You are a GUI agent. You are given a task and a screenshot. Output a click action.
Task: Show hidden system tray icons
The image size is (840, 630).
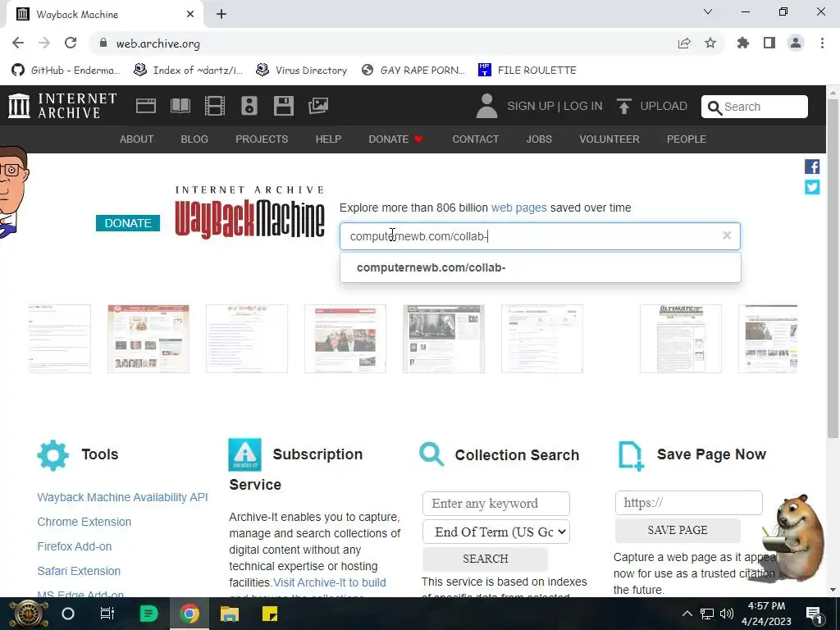tap(687, 614)
